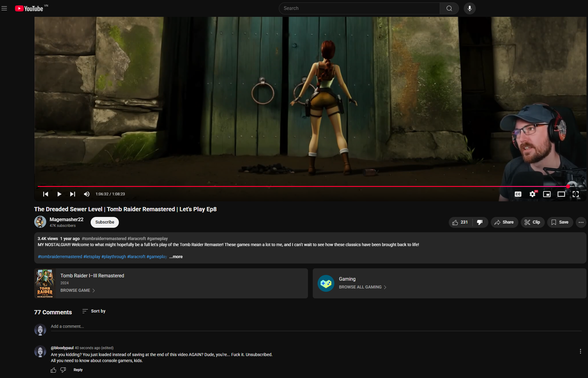
Task: Enter fullscreen mode
Action: [575, 194]
